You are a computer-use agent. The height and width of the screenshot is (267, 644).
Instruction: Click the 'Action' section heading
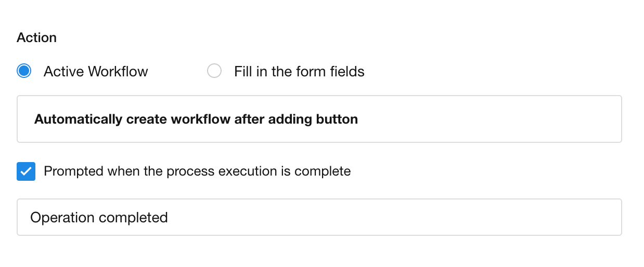click(36, 38)
